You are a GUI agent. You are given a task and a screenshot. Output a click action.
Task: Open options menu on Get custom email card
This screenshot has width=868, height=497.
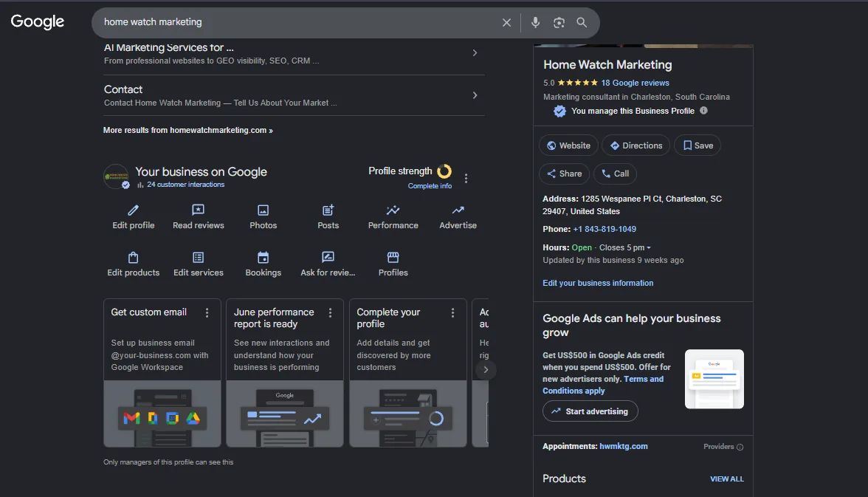click(207, 313)
